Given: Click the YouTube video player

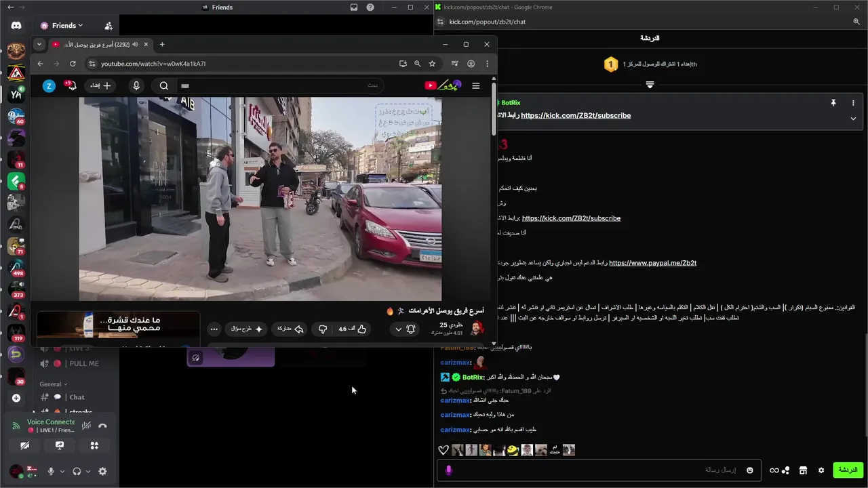Looking at the screenshot, I should click(260, 199).
